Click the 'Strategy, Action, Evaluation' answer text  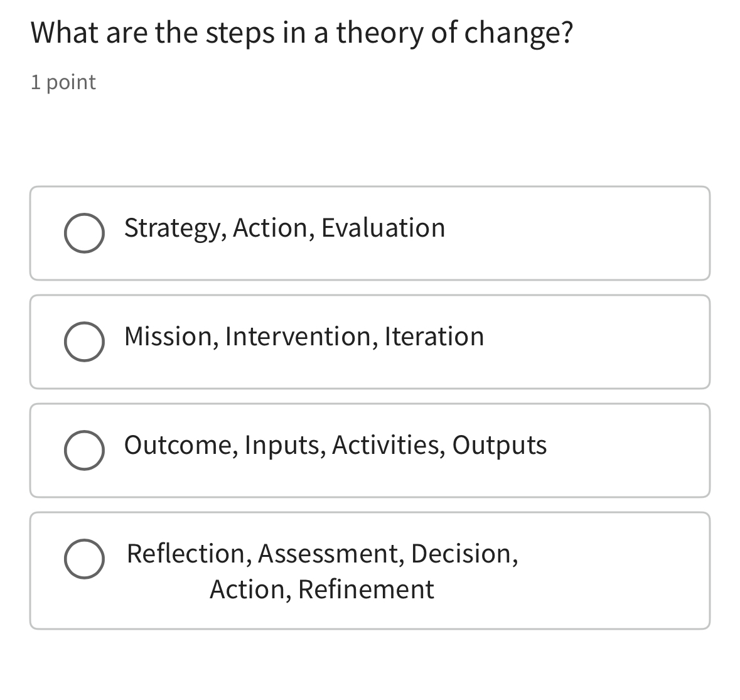tap(284, 228)
